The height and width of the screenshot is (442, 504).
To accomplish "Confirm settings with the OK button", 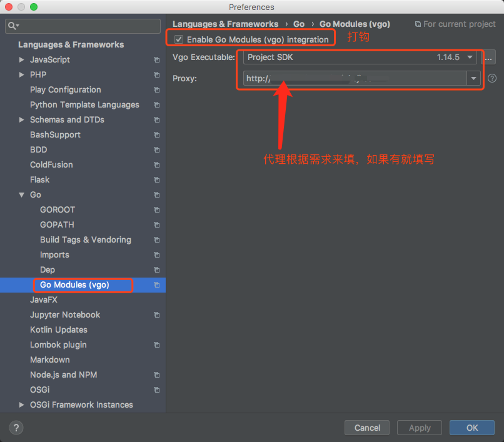I will tap(472, 428).
